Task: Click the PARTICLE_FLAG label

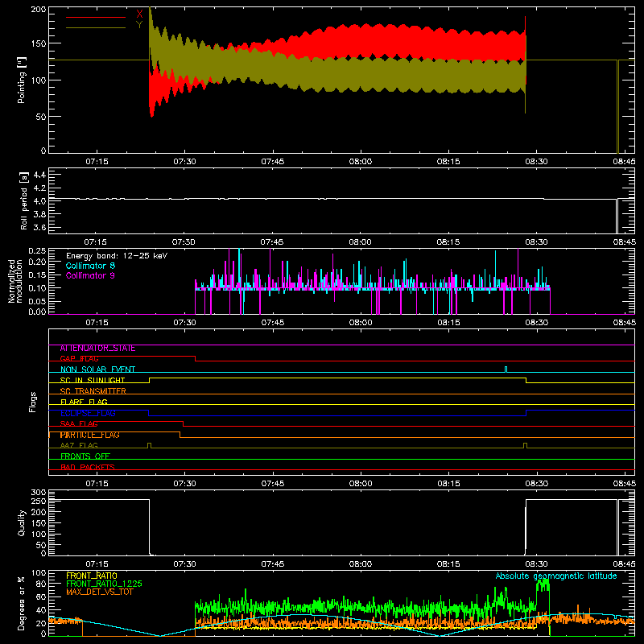Action: 90,435
